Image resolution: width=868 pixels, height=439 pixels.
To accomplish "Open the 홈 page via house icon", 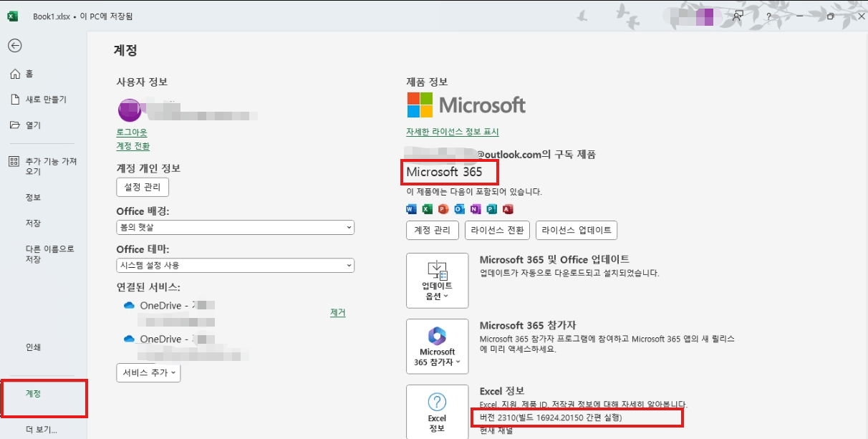I will coord(14,74).
